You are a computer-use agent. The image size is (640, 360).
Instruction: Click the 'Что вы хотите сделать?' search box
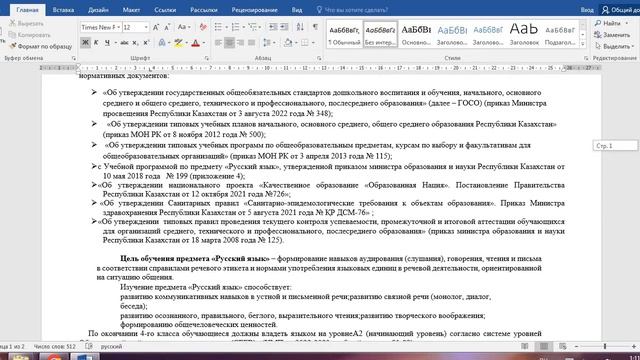[353, 10]
